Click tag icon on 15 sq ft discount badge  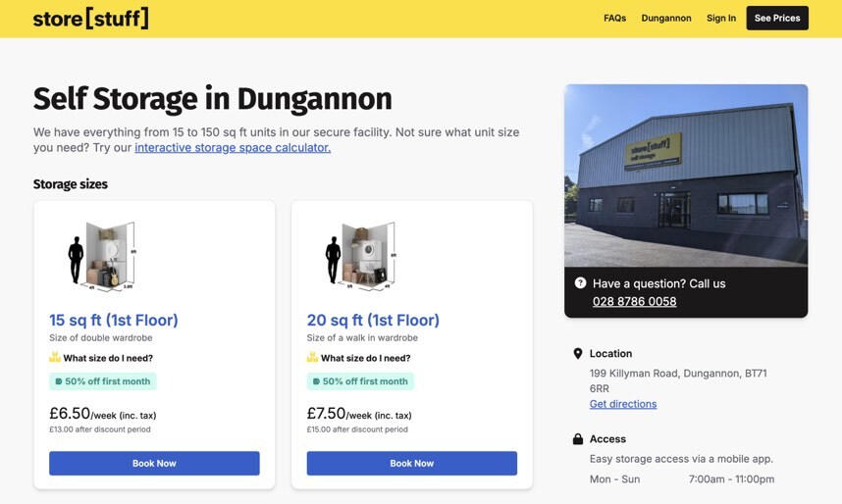click(58, 381)
